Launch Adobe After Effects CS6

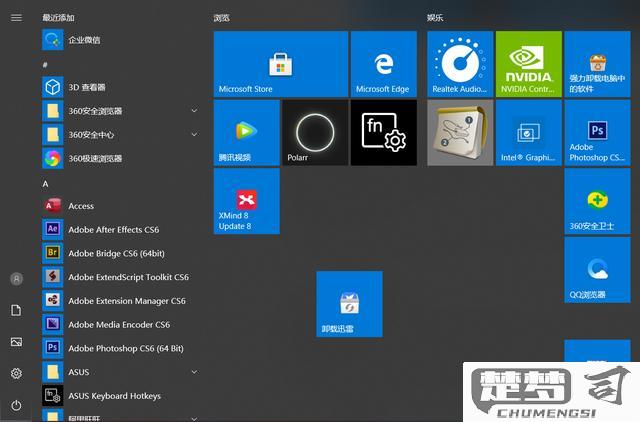(x=120, y=229)
